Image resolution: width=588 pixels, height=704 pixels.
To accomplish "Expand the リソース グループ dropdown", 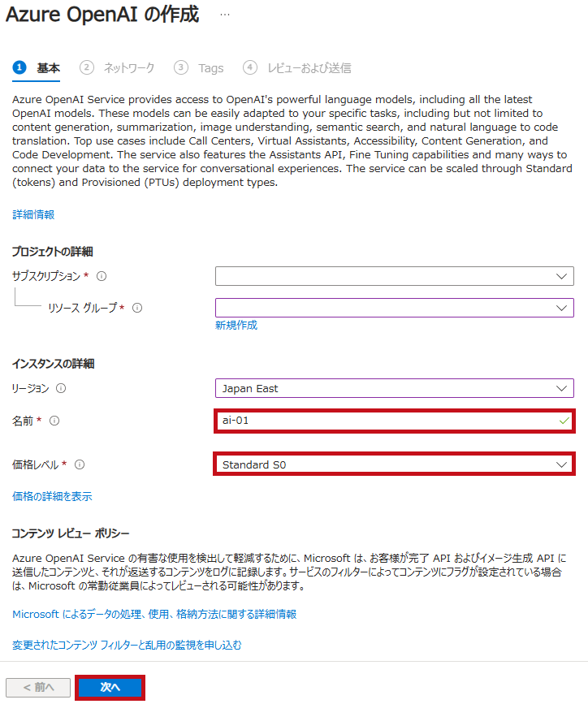I will point(395,308).
